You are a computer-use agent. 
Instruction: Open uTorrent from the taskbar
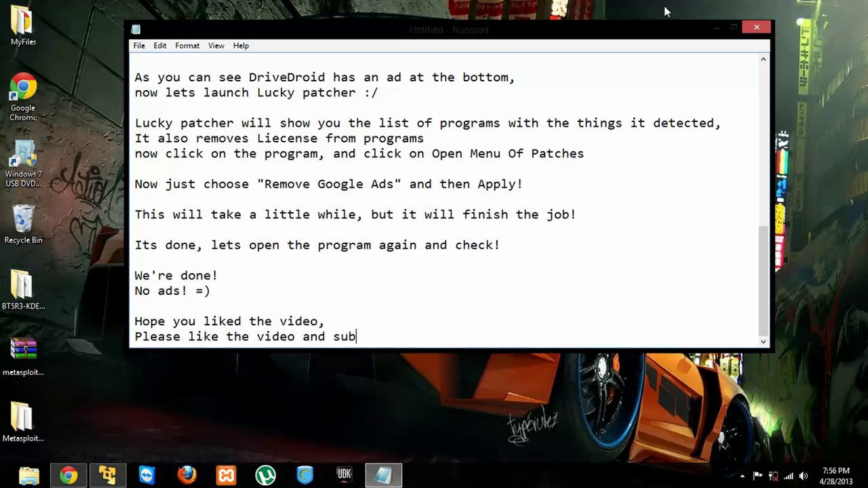pyautogui.click(x=265, y=475)
